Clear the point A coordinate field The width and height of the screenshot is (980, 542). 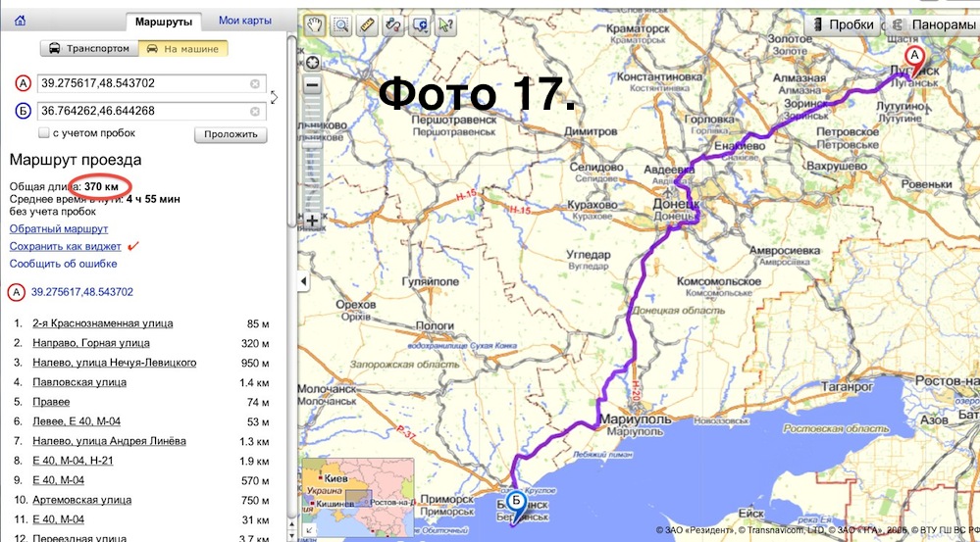[x=255, y=84]
